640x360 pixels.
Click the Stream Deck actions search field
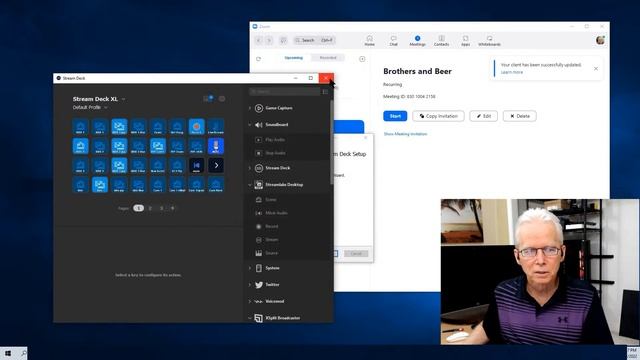point(284,92)
